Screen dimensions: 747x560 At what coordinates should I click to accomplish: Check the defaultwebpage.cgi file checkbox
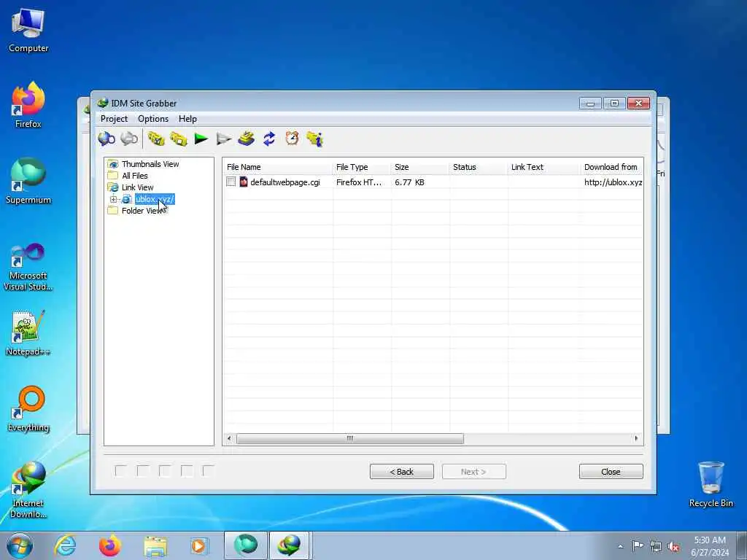pos(231,182)
